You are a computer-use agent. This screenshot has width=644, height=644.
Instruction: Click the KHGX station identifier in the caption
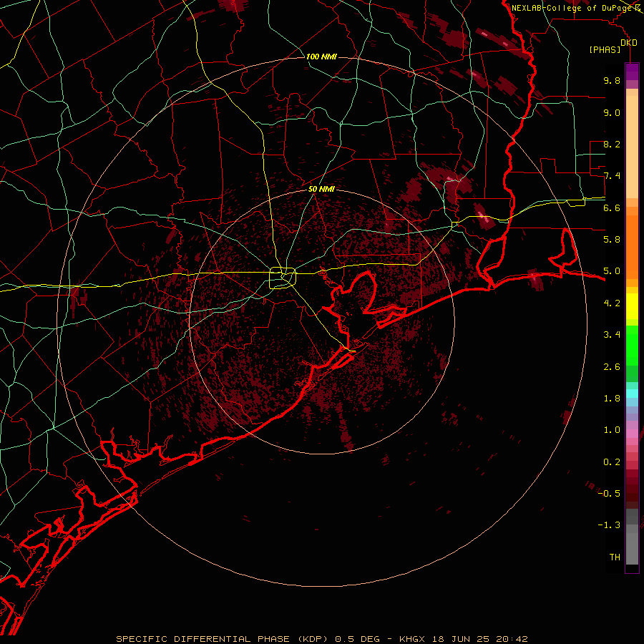click(x=413, y=639)
